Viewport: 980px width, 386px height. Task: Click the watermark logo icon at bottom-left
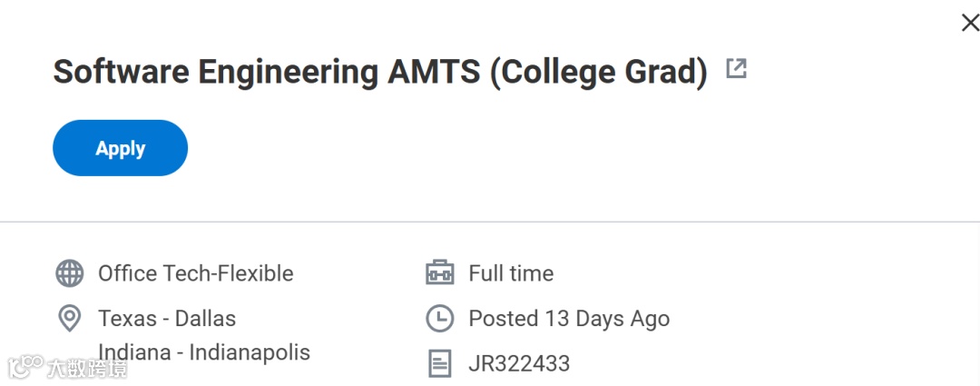[25, 368]
